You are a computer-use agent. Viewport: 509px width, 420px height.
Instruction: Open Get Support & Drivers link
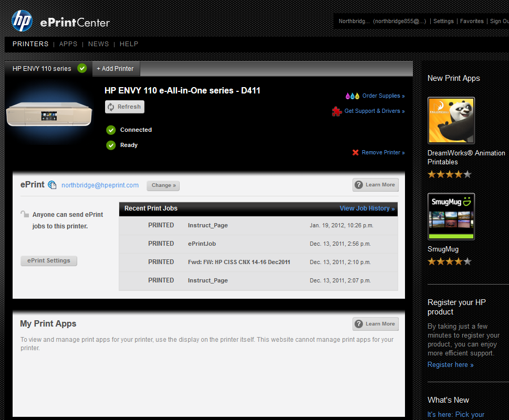point(375,111)
